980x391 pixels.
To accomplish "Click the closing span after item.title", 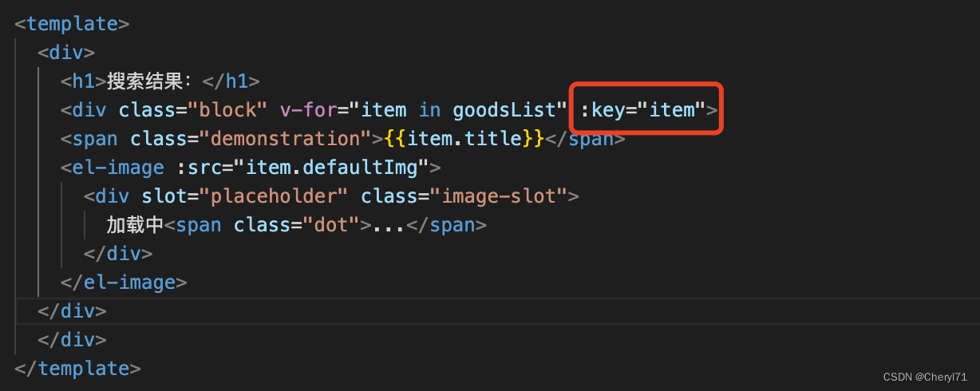I will (x=586, y=138).
